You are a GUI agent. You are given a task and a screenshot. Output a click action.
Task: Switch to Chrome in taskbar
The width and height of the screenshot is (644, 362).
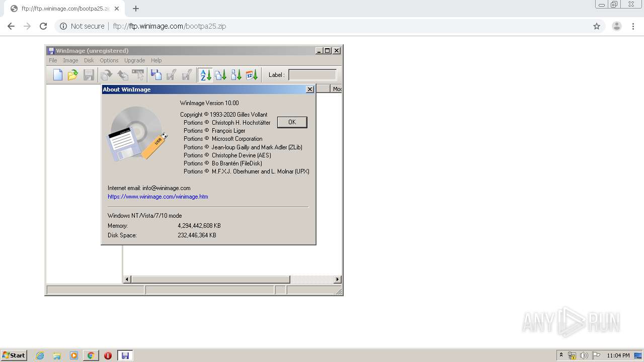click(91, 355)
